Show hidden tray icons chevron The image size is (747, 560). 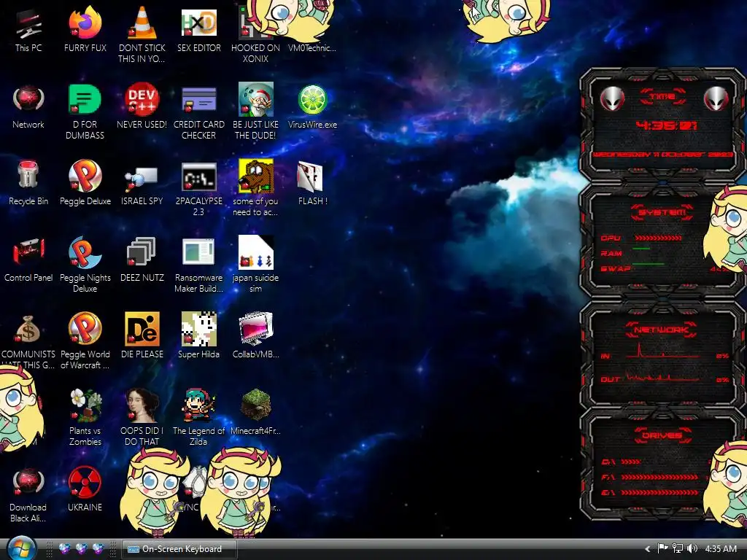pos(648,549)
